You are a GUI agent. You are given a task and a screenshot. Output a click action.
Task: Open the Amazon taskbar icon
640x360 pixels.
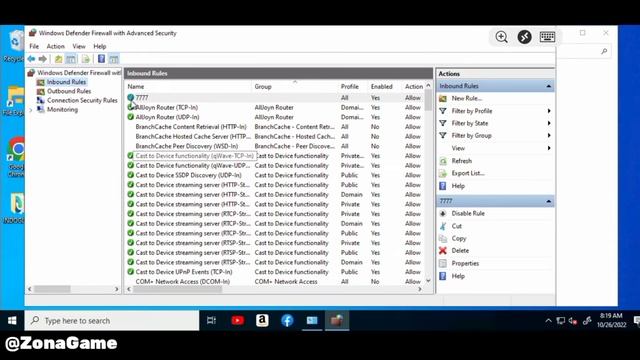point(262,320)
